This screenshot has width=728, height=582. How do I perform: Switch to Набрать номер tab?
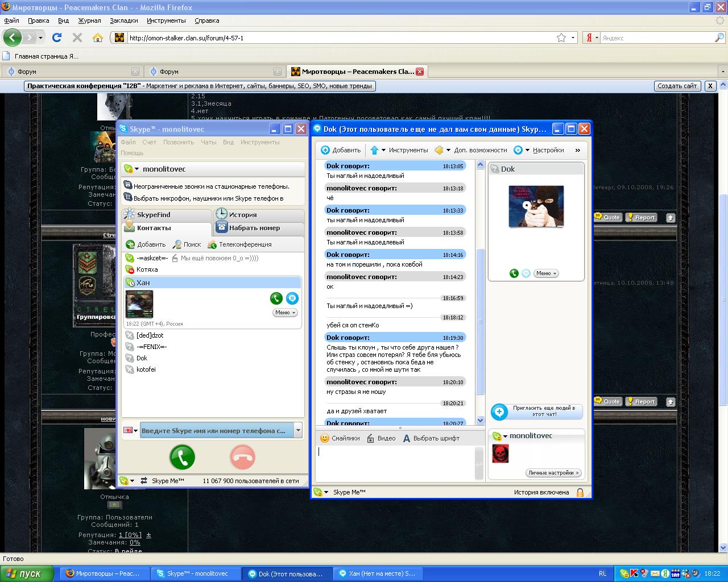point(259,228)
